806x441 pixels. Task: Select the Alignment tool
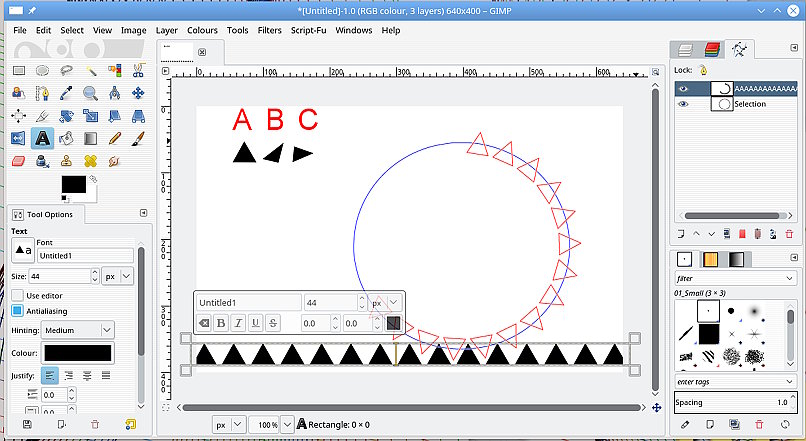[19, 116]
